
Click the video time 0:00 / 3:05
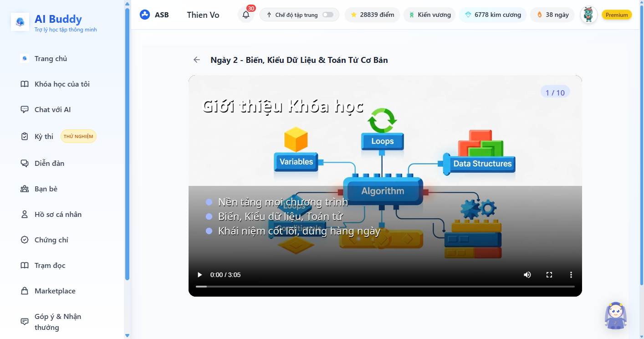pyautogui.click(x=225, y=275)
